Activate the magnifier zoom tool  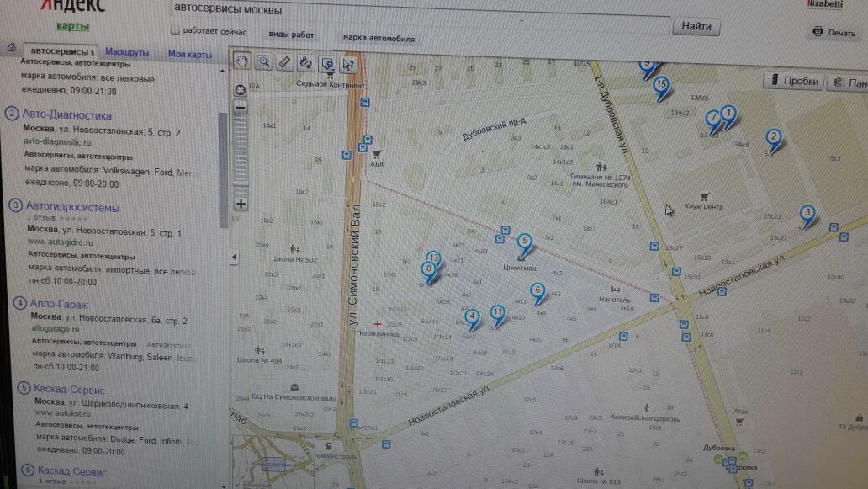tap(263, 62)
